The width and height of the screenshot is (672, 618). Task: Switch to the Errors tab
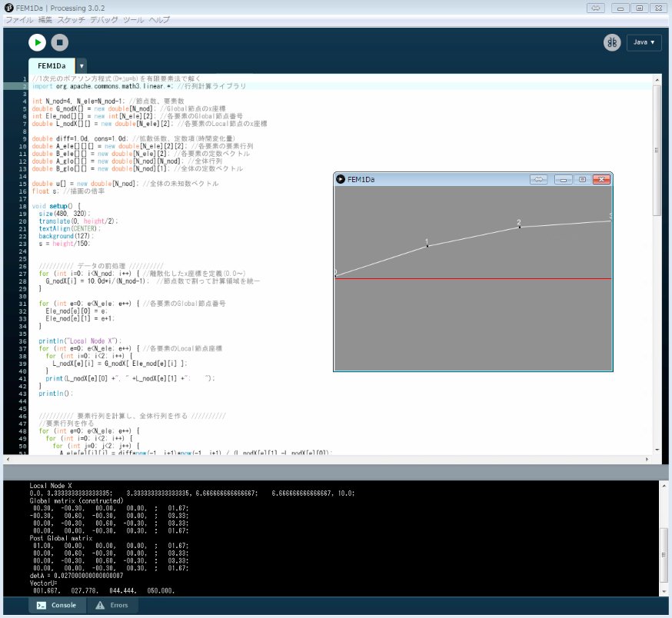click(112, 605)
